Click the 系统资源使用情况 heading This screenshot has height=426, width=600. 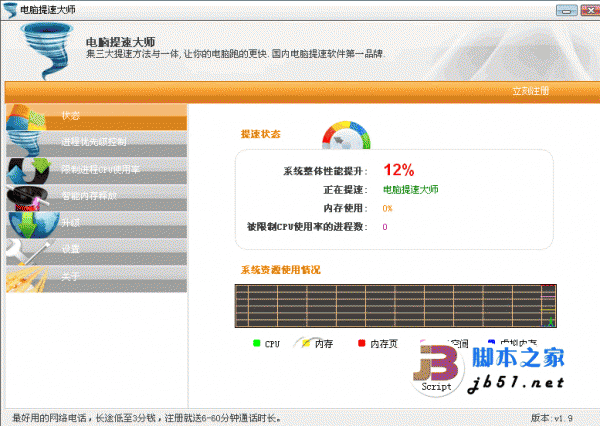[280, 270]
